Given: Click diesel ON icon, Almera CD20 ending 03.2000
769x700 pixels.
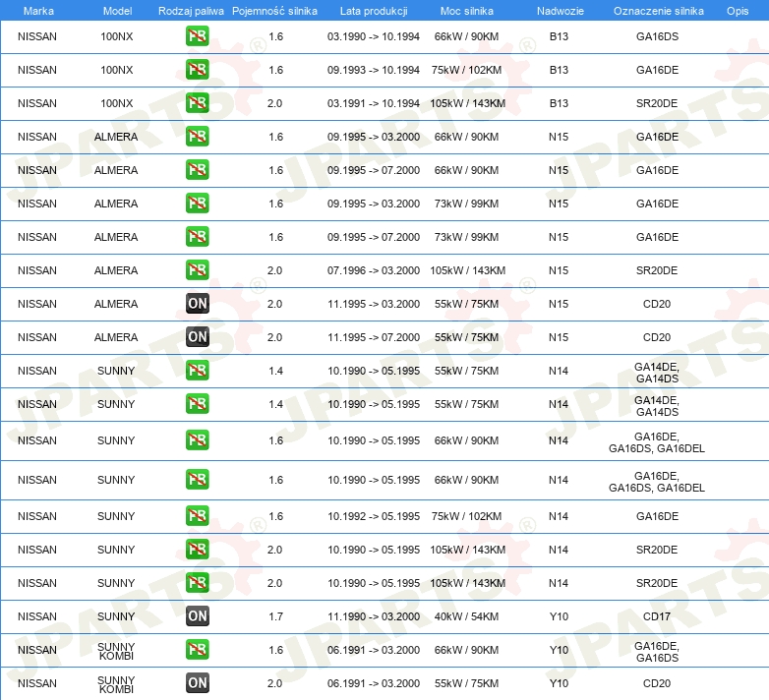Looking at the screenshot, I should pyautogui.click(x=198, y=304).
